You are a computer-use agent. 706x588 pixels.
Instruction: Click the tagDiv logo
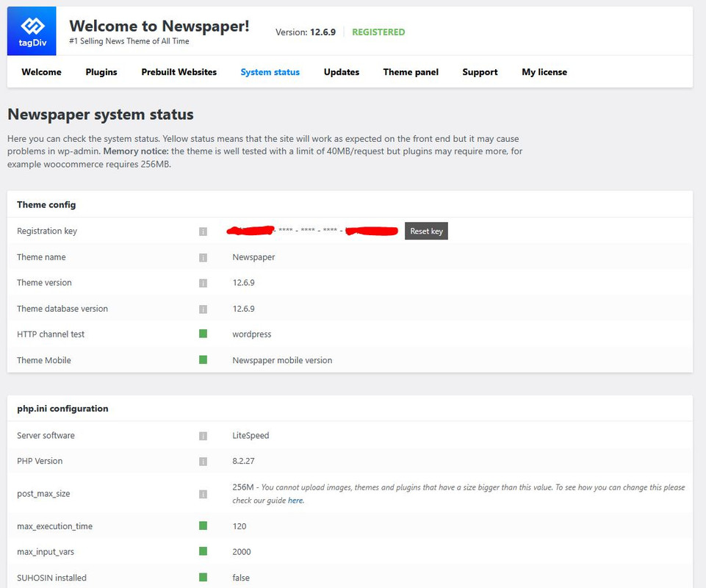click(x=32, y=31)
